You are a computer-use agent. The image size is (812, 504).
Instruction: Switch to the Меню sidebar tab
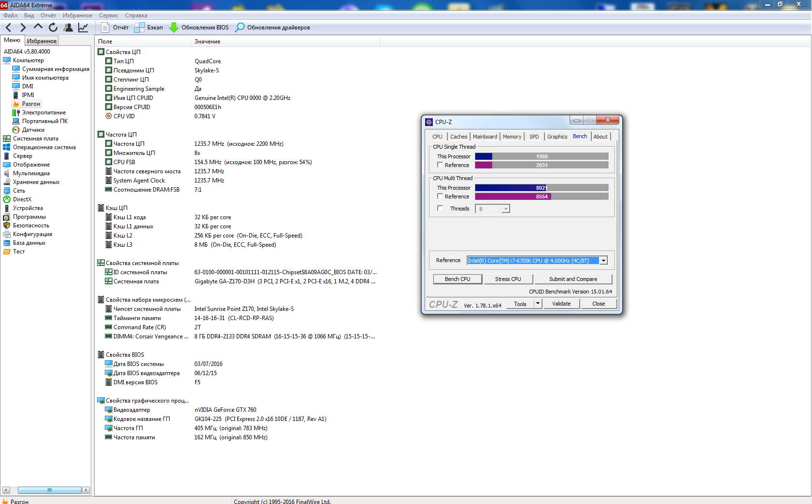tap(12, 40)
